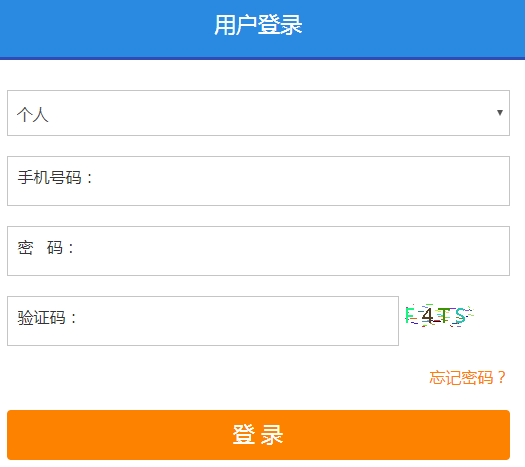
Task: Click the 用户登录 header title
Action: 258,25
